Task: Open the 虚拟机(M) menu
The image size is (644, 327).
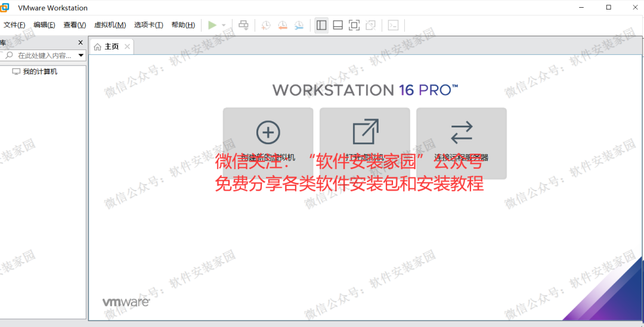Action: [110, 25]
